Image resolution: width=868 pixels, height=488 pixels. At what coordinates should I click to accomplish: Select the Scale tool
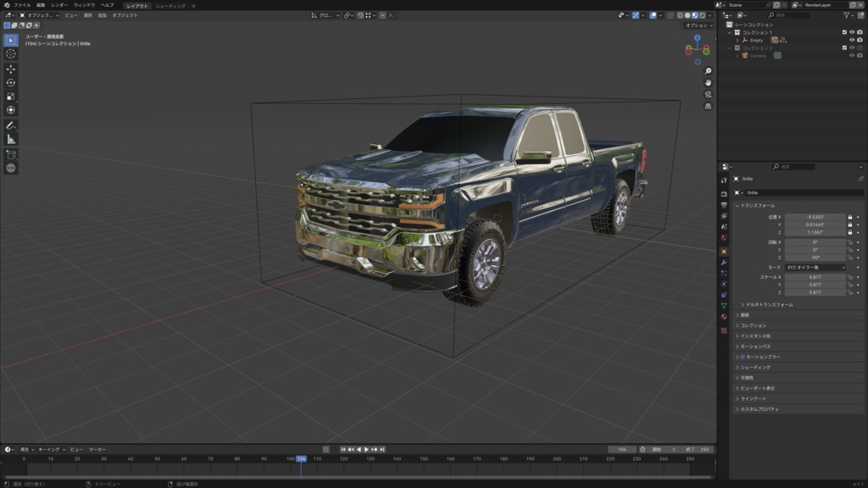(10, 97)
